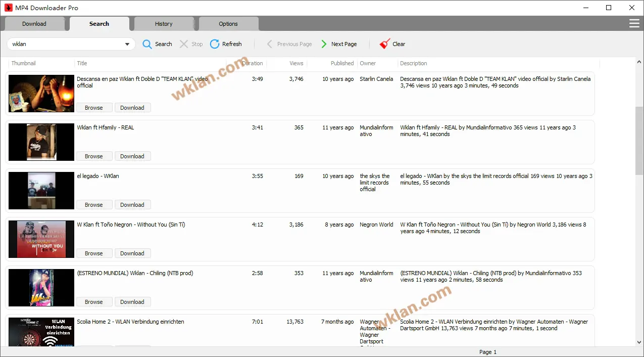Click duration value '3:49'
The height and width of the screenshot is (357, 644).
click(258, 79)
